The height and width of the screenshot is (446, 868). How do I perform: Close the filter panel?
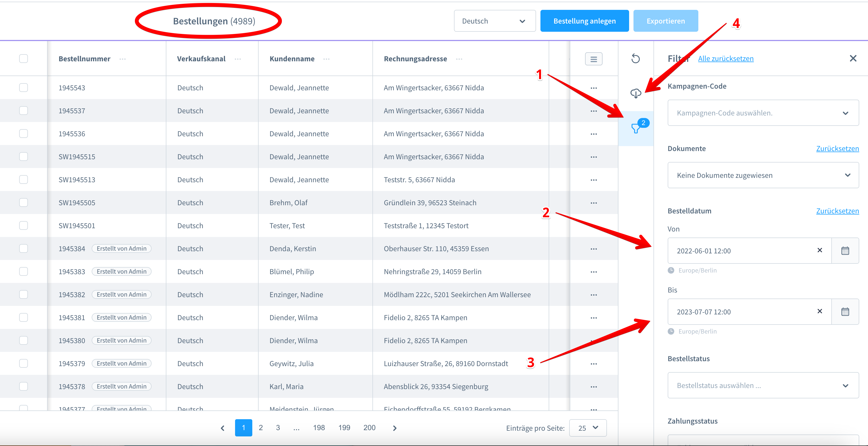[x=853, y=59]
